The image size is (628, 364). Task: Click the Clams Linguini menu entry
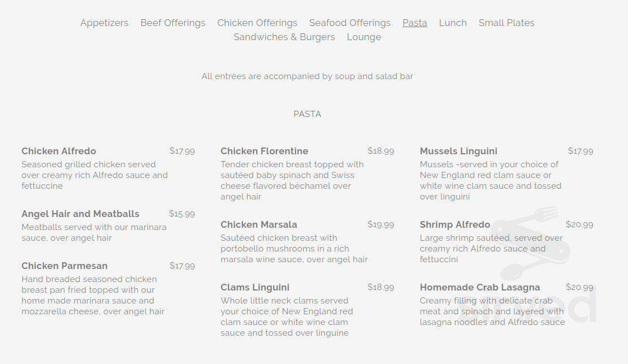tap(255, 287)
